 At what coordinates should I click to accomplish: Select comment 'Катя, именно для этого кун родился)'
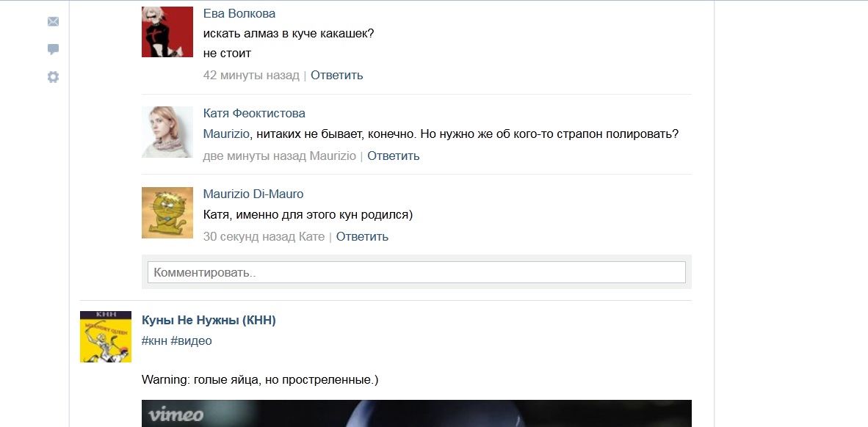coord(308,215)
